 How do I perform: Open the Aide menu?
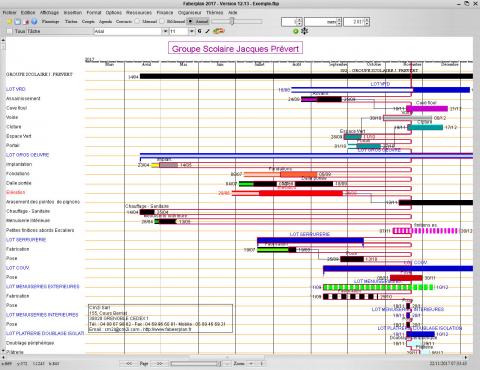[x=233, y=12]
